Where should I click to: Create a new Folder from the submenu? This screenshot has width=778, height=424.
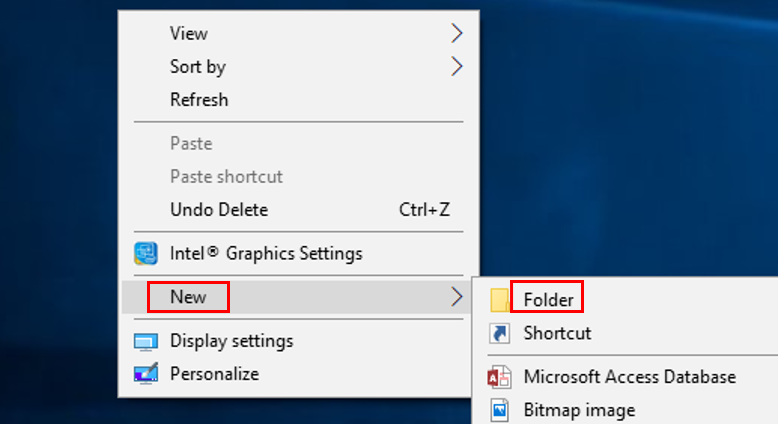click(627, 300)
